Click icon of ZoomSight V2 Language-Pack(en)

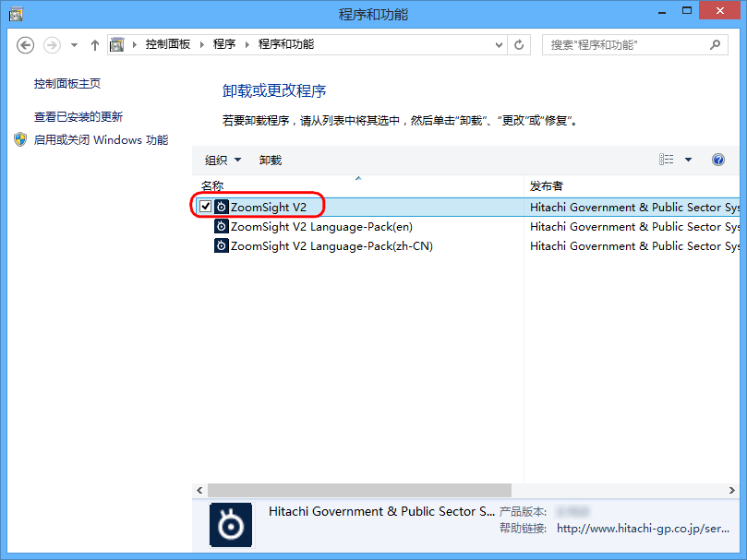point(222,226)
